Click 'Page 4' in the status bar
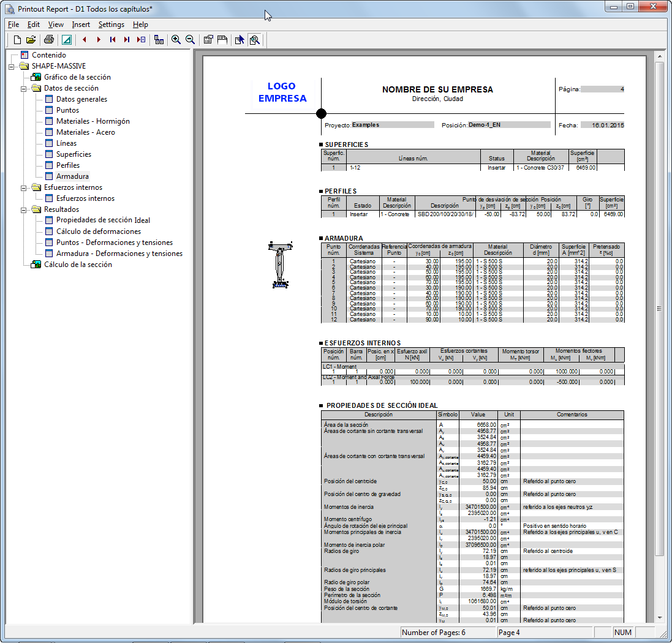The width and height of the screenshot is (672, 643). pyautogui.click(x=508, y=633)
